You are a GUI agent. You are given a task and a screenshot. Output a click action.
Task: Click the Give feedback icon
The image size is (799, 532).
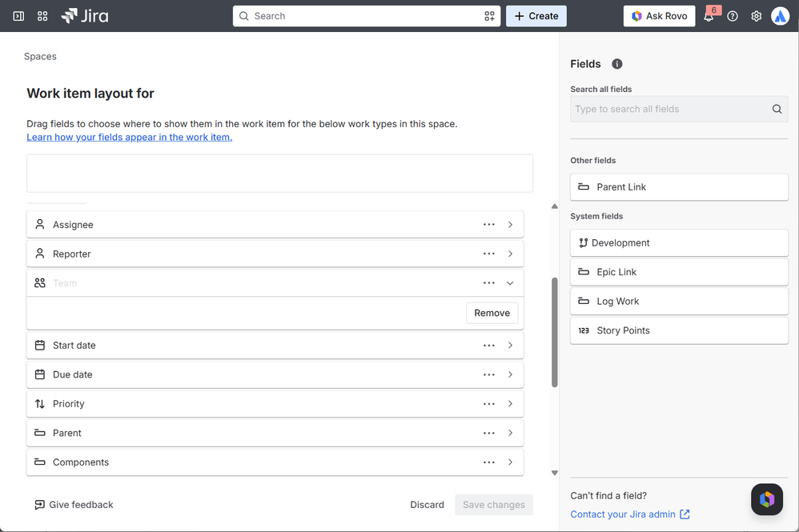[39, 505]
